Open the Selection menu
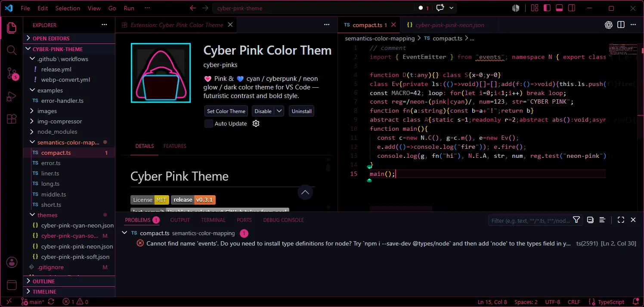 [x=68, y=8]
